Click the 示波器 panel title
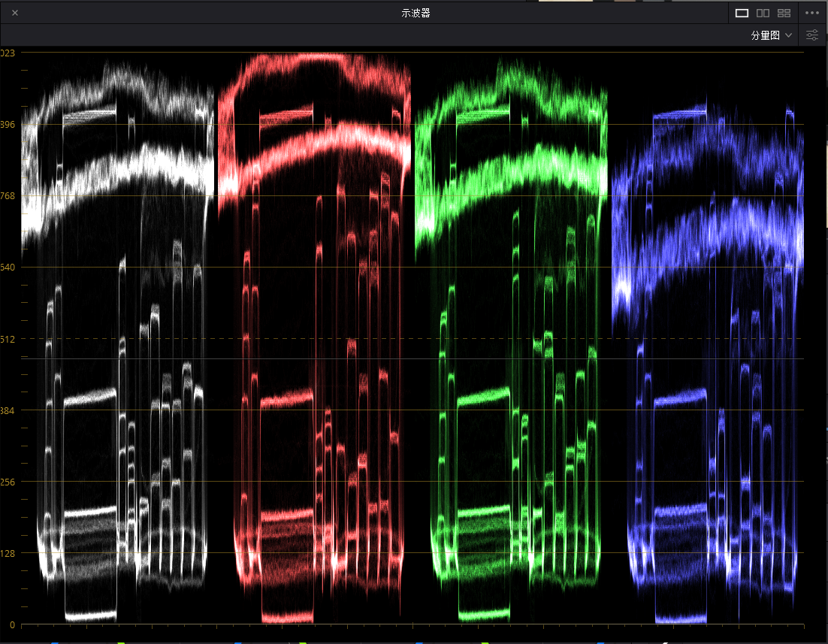 tap(416, 14)
